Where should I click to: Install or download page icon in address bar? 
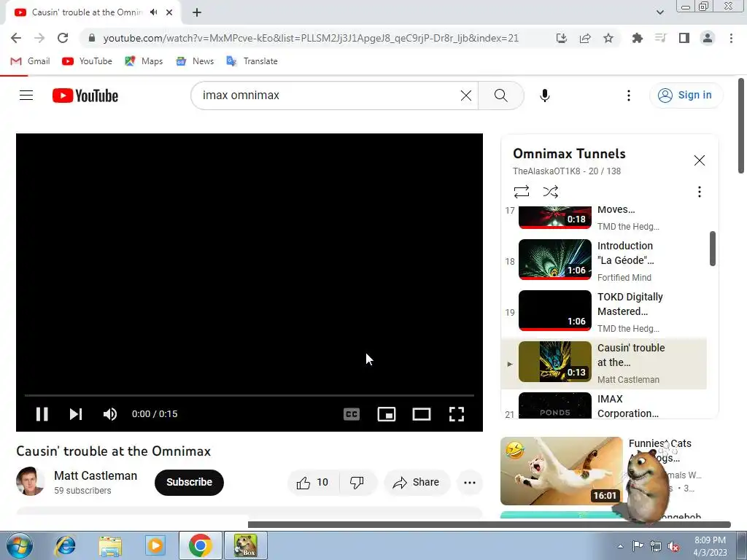[x=562, y=38]
